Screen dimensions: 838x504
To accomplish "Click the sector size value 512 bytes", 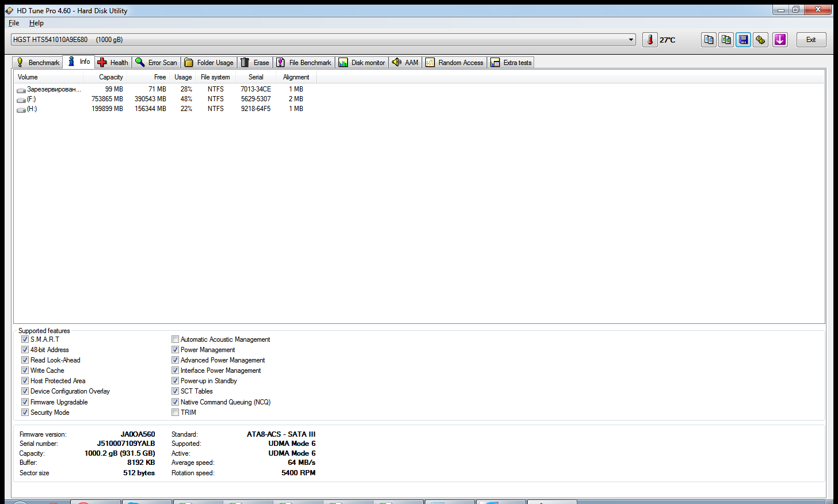I will click(139, 473).
